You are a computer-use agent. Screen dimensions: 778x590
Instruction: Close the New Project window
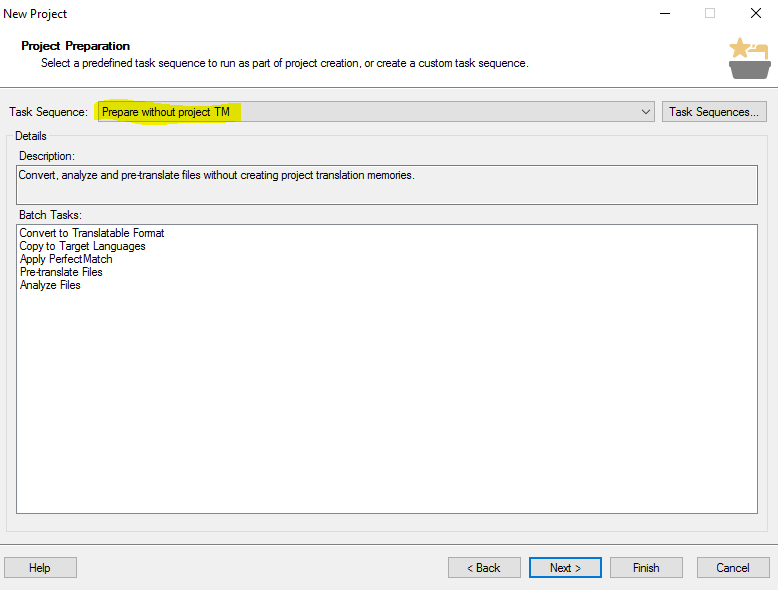(x=756, y=13)
